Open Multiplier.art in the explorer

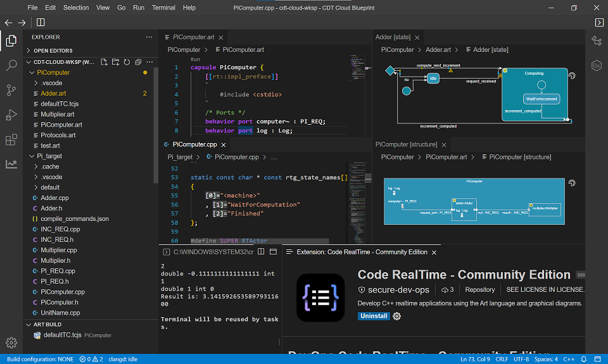pos(57,115)
